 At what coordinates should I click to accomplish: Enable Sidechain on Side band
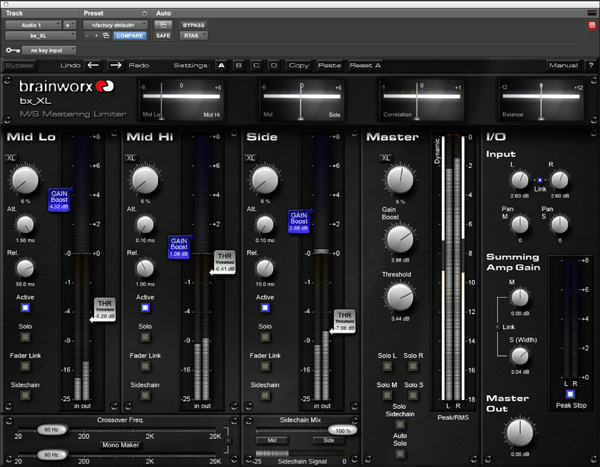coord(265,395)
